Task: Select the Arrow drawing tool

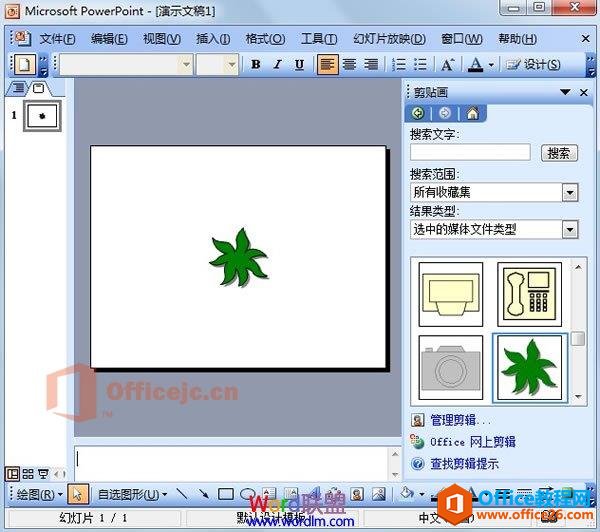Action: coord(204,494)
